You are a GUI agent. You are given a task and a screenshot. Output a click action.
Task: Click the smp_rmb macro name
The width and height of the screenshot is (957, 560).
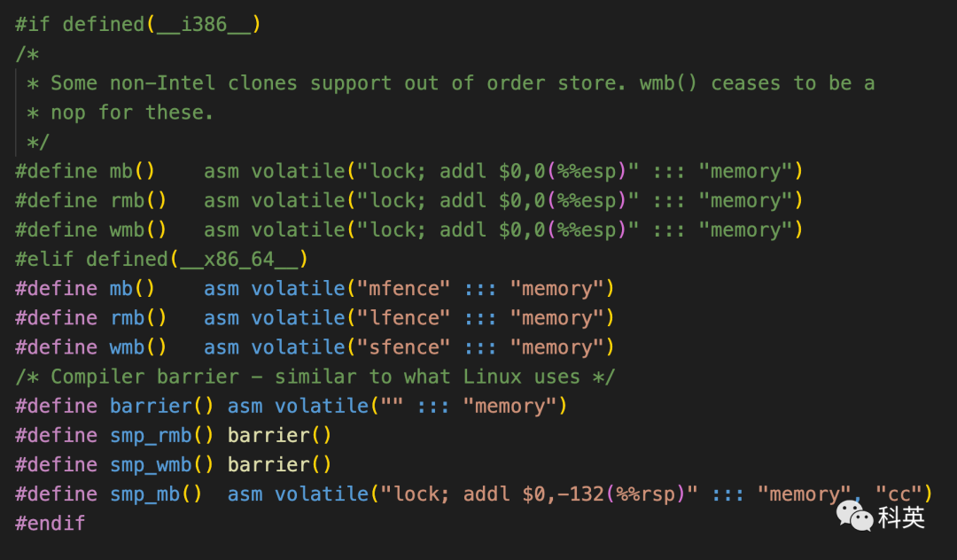[151, 435]
